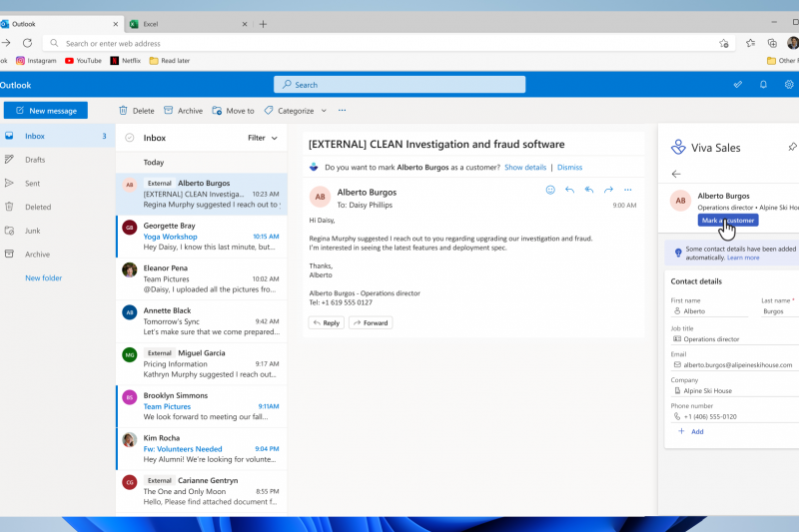Archive the email via toolbar
The width and height of the screenshot is (799, 532).
[183, 111]
